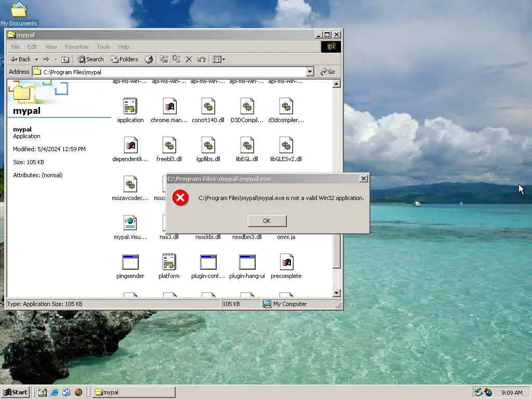532x399 pixels.
Task: Click the omni.ja file name
Action: click(286, 237)
